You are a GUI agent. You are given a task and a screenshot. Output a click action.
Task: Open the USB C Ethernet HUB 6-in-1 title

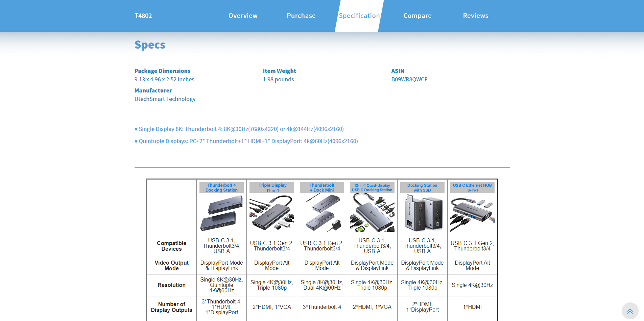click(x=472, y=188)
